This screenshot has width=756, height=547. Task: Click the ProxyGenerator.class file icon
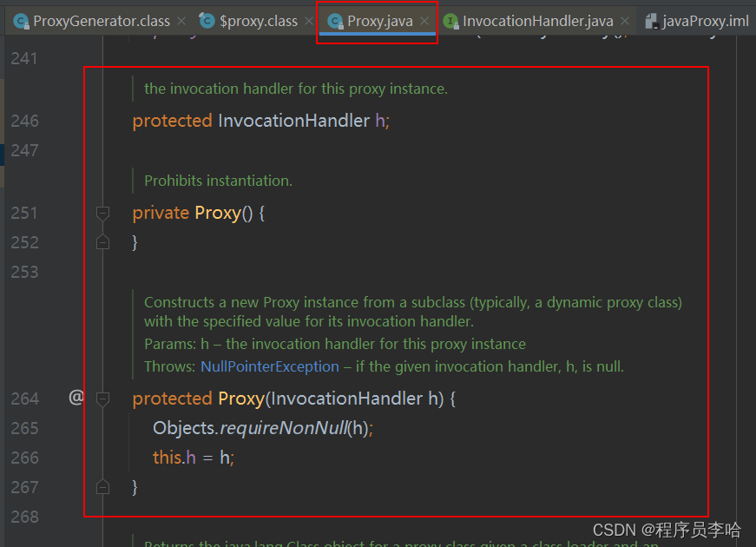pyautogui.click(x=21, y=21)
